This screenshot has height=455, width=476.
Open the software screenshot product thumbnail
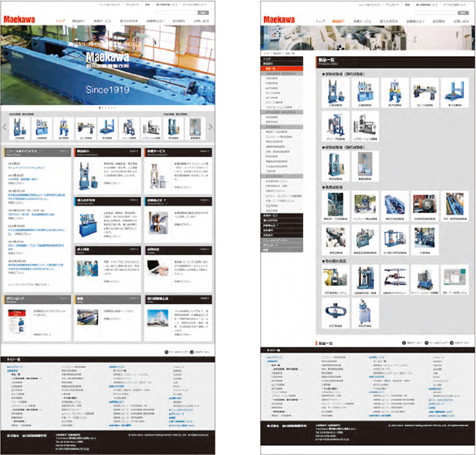tap(454, 280)
